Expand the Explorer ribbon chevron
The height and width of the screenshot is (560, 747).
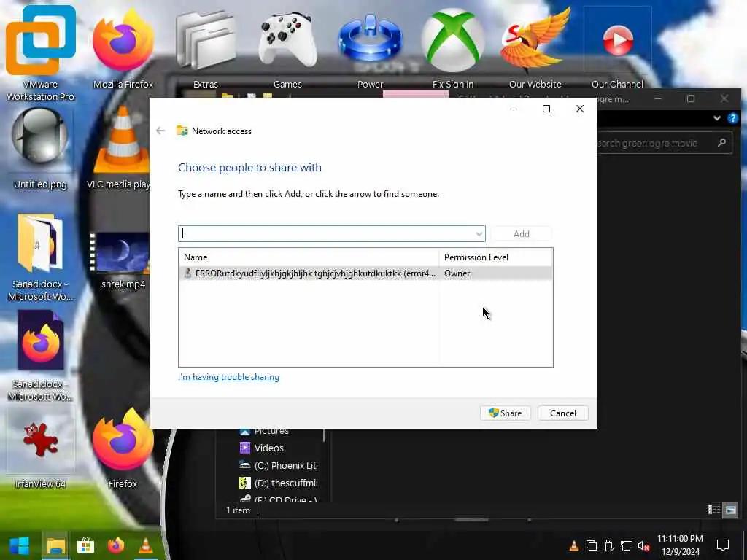pyautogui.click(x=716, y=118)
